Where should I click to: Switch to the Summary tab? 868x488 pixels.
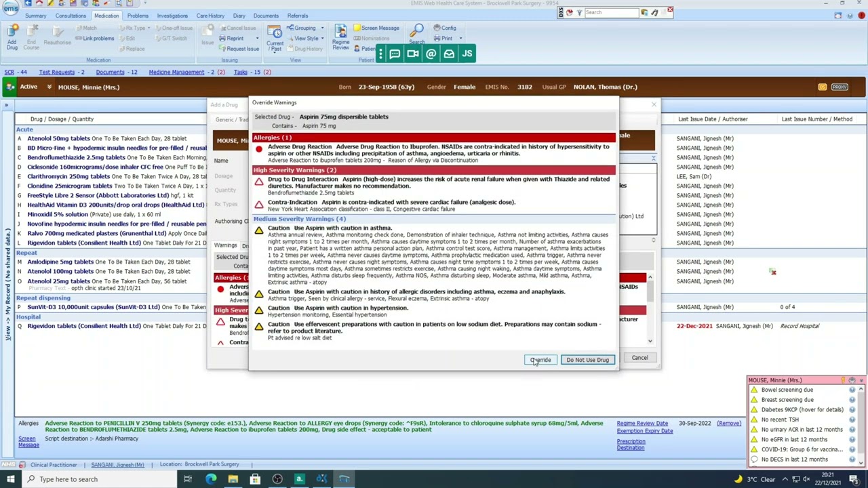coord(36,16)
